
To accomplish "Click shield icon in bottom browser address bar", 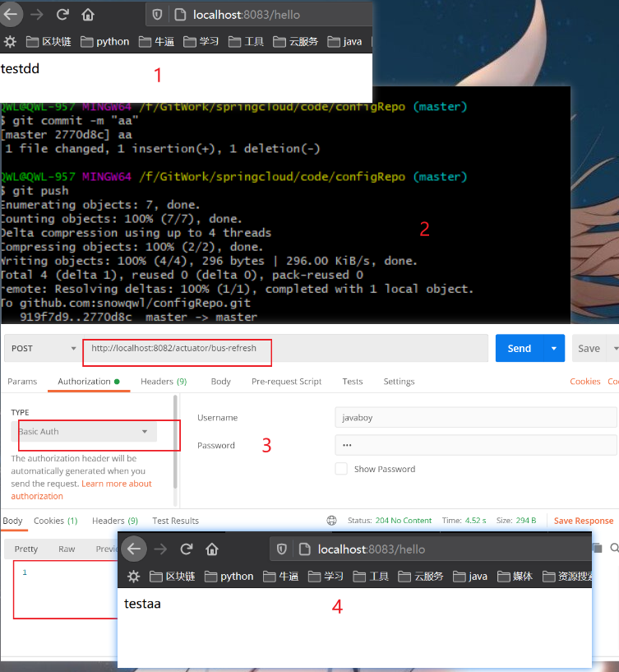I will pos(281,549).
